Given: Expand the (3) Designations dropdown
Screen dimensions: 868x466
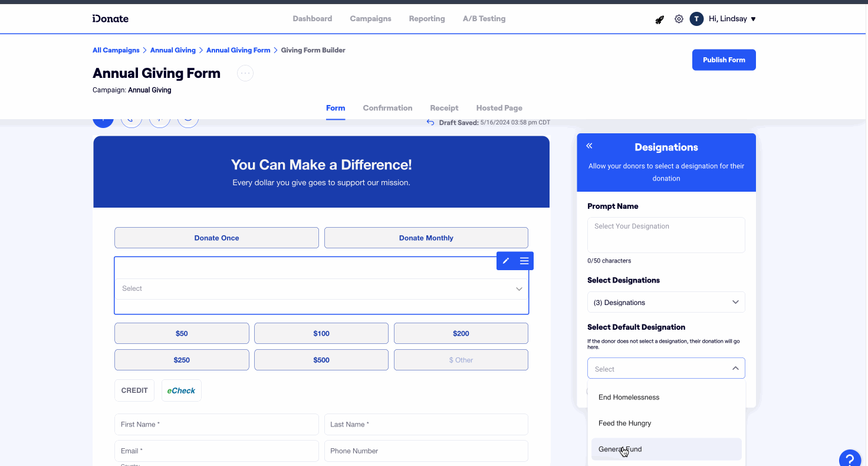Looking at the screenshot, I should (666, 303).
